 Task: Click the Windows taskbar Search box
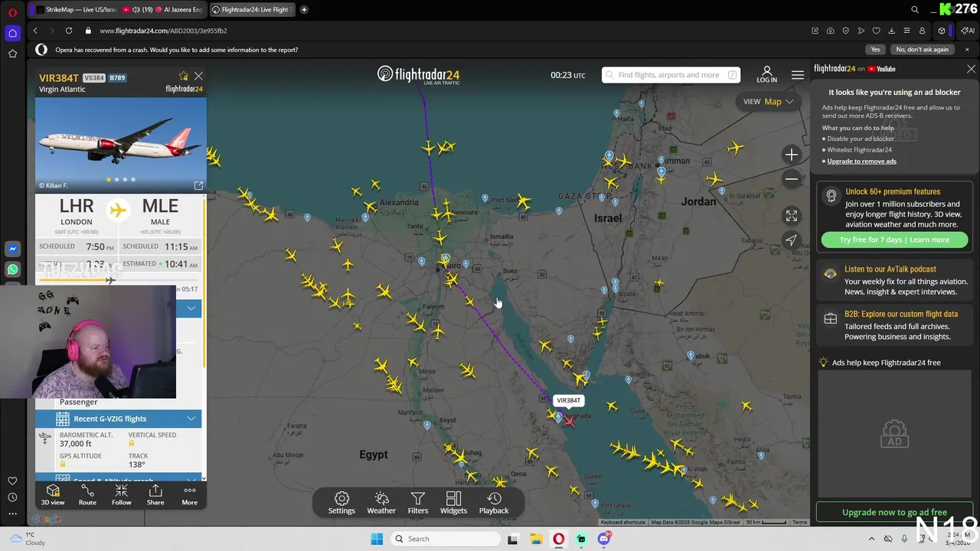coord(445,539)
